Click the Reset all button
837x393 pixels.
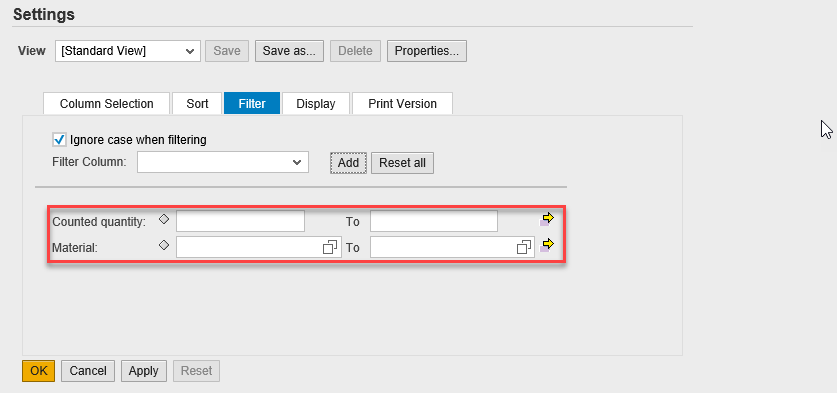coord(402,163)
